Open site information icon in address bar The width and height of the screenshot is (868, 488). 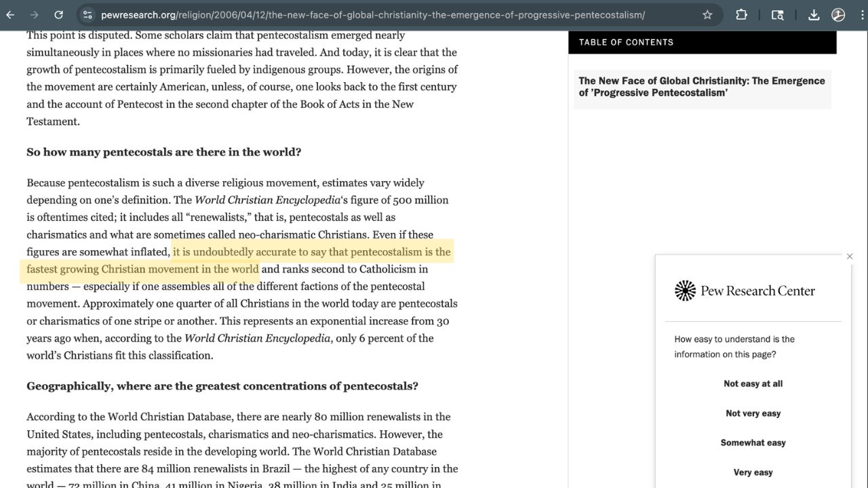(x=86, y=15)
